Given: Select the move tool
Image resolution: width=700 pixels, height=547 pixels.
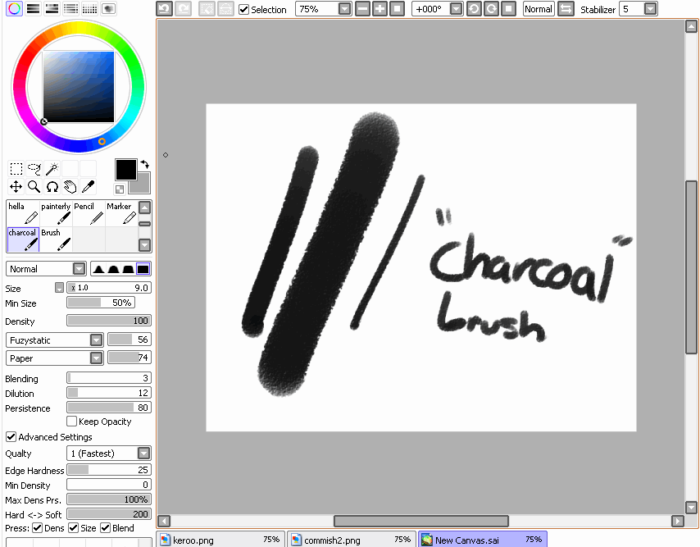Looking at the screenshot, I should [16, 187].
